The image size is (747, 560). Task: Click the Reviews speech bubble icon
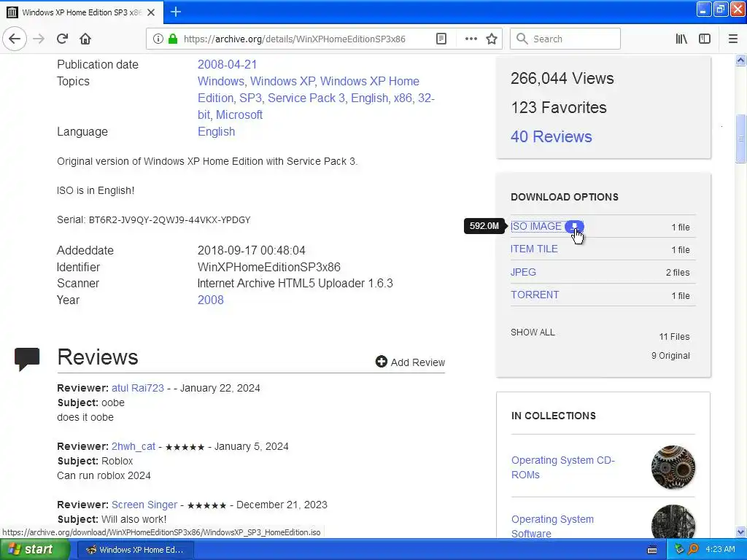27,359
